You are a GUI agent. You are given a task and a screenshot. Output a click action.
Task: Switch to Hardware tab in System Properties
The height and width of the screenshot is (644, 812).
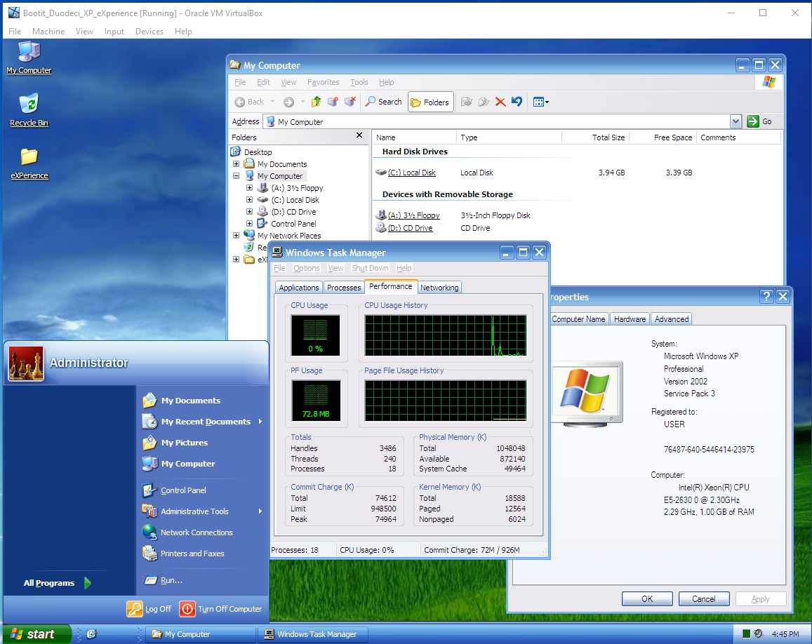click(x=630, y=319)
